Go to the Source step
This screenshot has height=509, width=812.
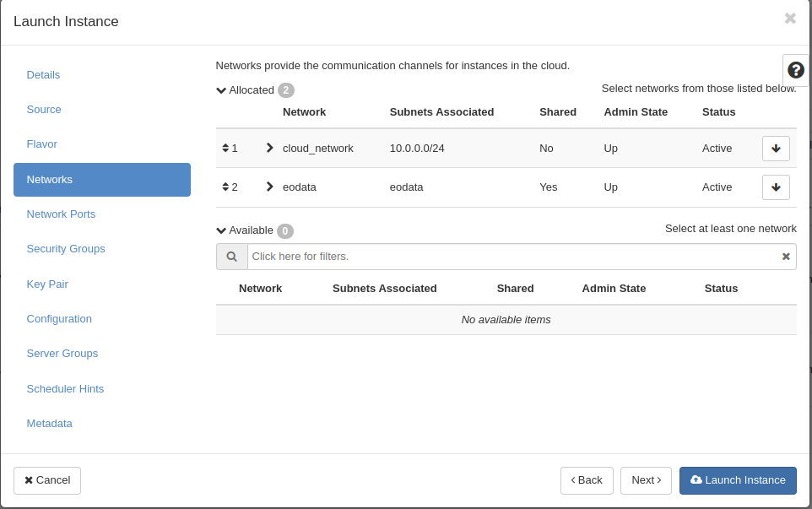pos(44,110)
